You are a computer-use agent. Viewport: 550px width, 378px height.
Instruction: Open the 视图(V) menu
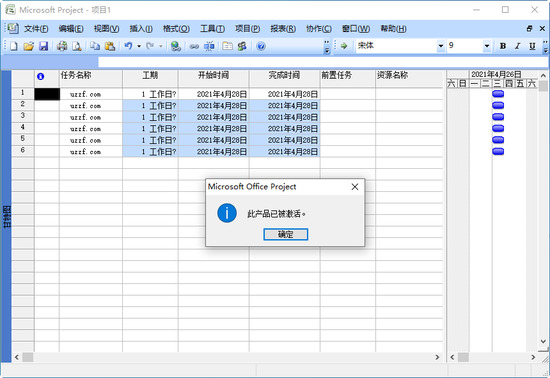click(x=106, y=29)
